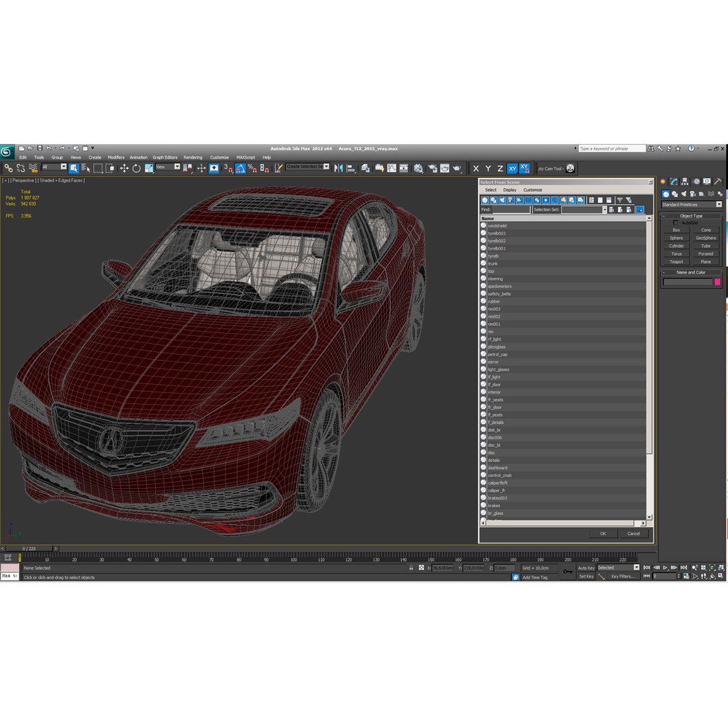Restrict to Z axis button
This screenshot has width=728, height=728.
pos(500,169)
